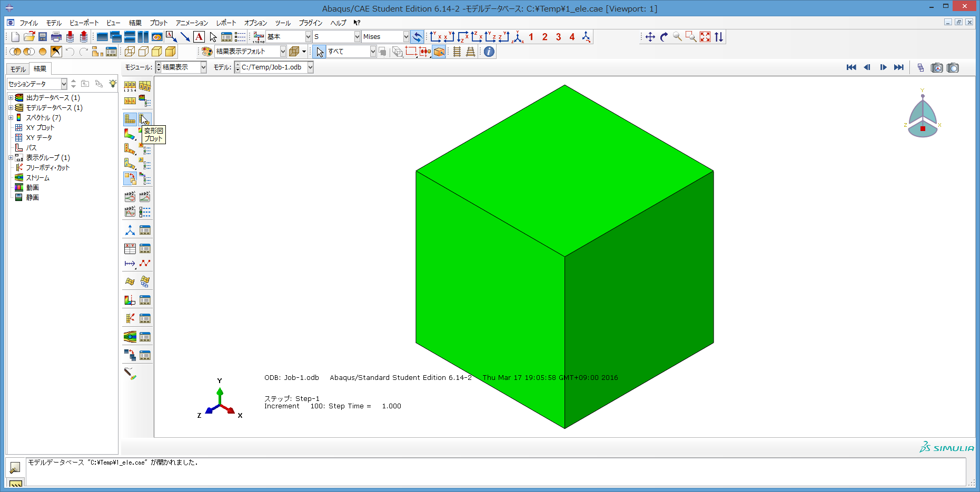Expand the モデルデータベース (1) tree node
The image size is (980, 492).
point(11,108)
